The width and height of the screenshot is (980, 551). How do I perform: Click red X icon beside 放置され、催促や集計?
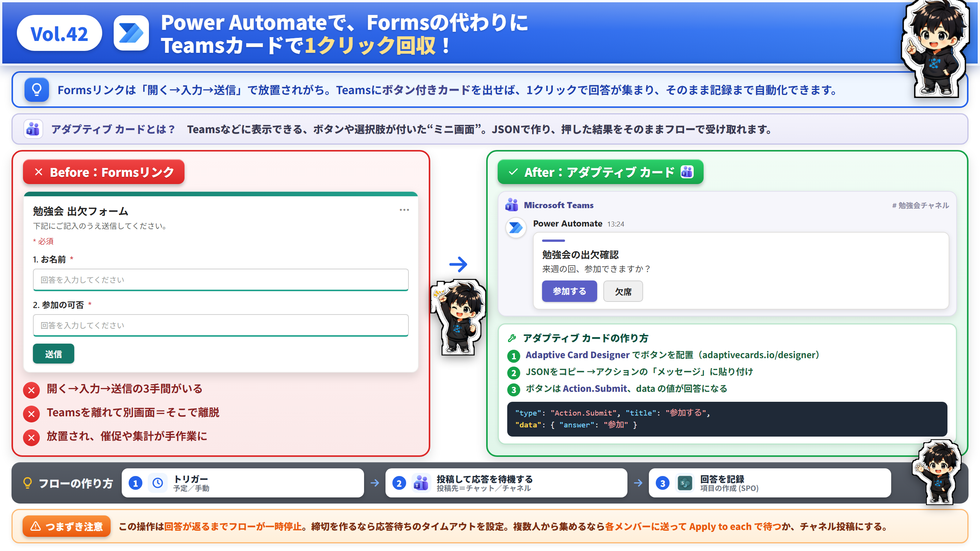[x=31, y=437]
